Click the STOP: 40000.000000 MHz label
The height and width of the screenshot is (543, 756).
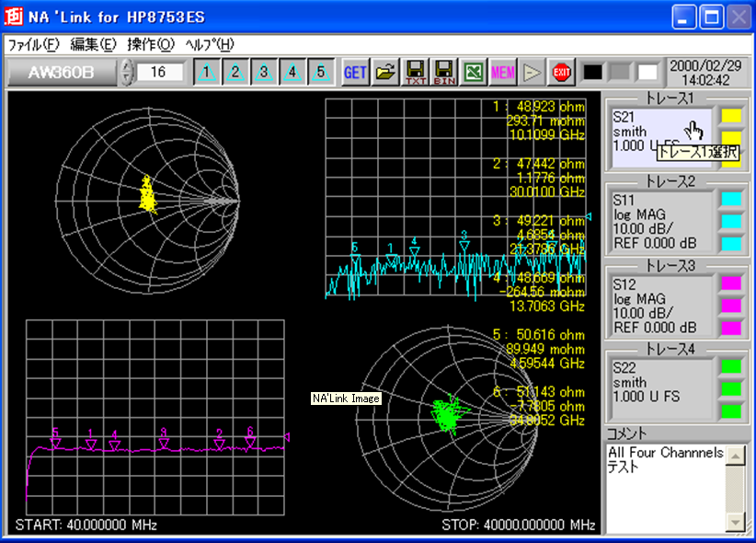(519, 525)
